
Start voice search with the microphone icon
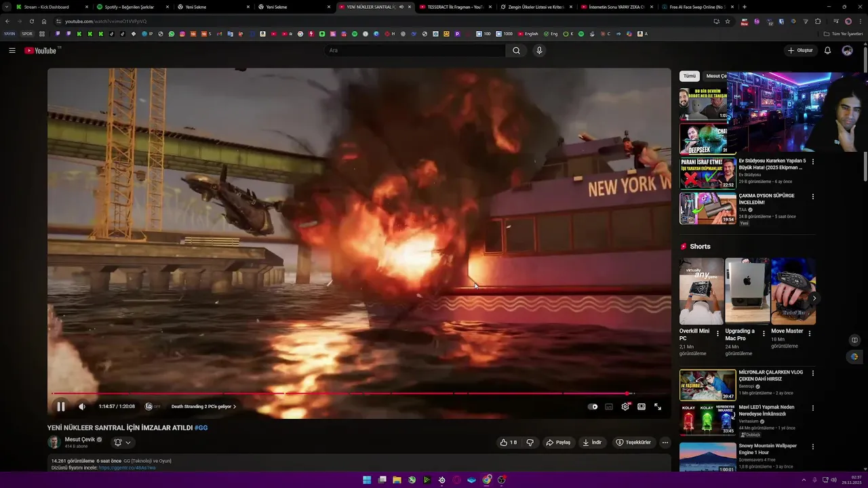(539, 50)
